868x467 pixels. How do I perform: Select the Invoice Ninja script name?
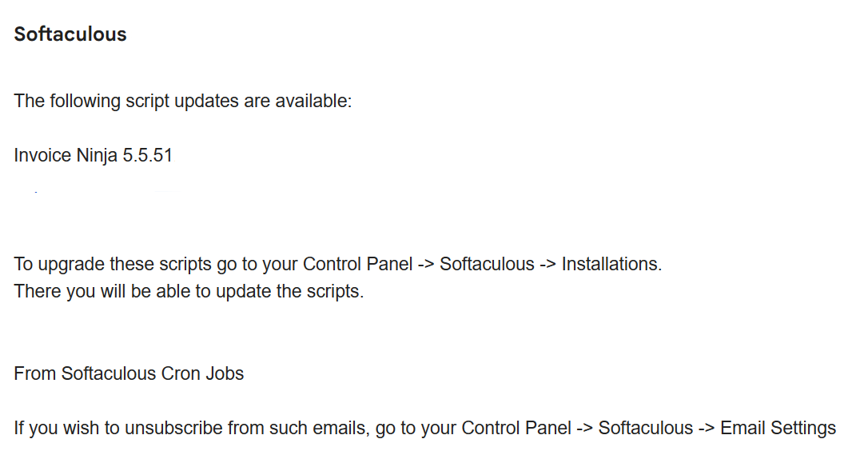click(66, 156)
